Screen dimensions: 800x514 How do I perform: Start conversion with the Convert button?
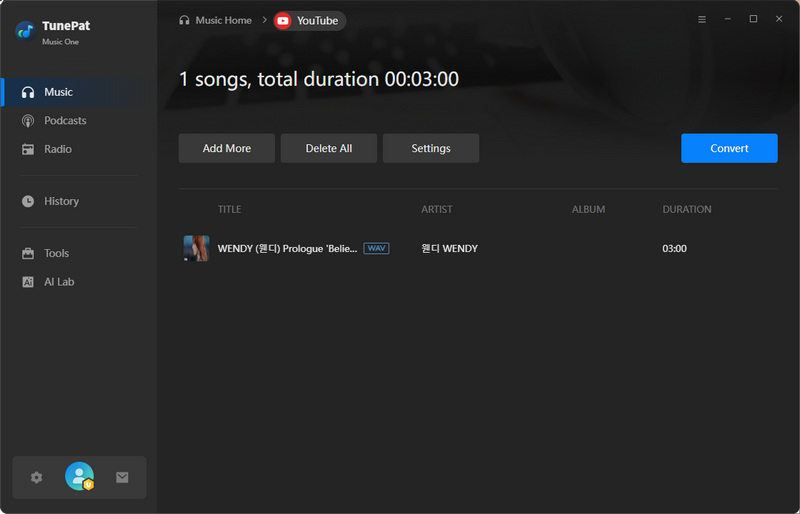point(729,148)
